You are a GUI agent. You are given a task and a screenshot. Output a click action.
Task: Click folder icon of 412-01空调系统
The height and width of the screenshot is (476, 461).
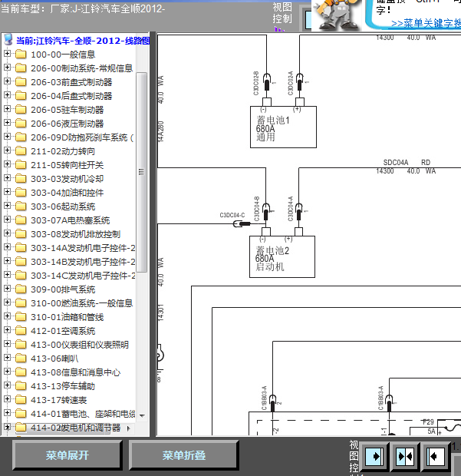[x=21, y=331]
